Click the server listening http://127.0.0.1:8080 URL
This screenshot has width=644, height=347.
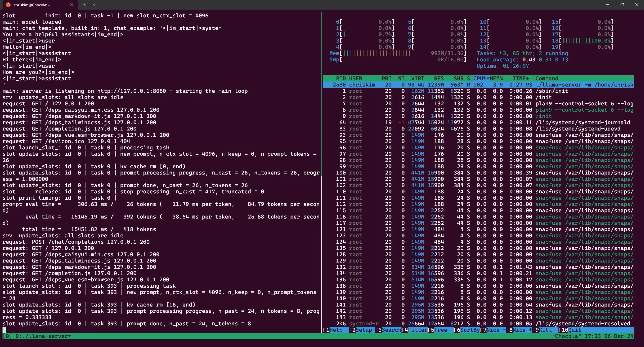coord(132,91)
